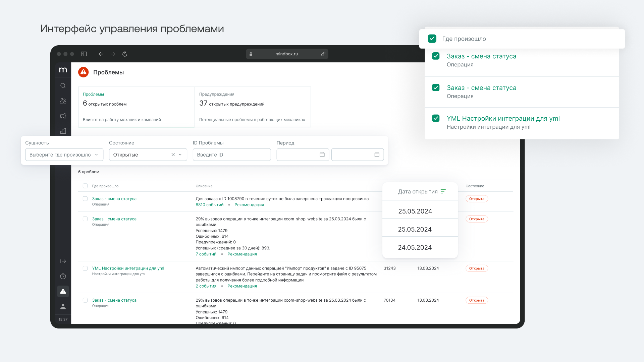644x362 pixels.
Task: Switch to the Предупреждения tab
Action: tap(252, 107)
